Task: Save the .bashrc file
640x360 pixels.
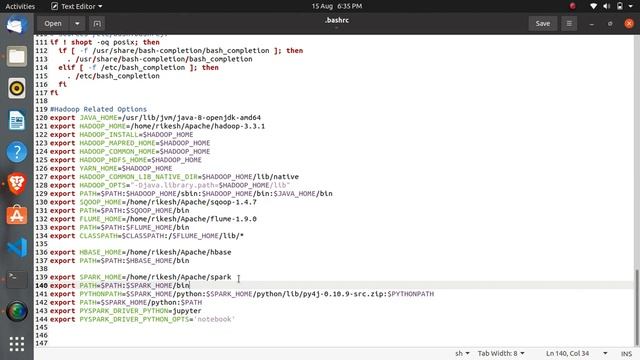Action: pyautogui.click(x=543, y=24)
